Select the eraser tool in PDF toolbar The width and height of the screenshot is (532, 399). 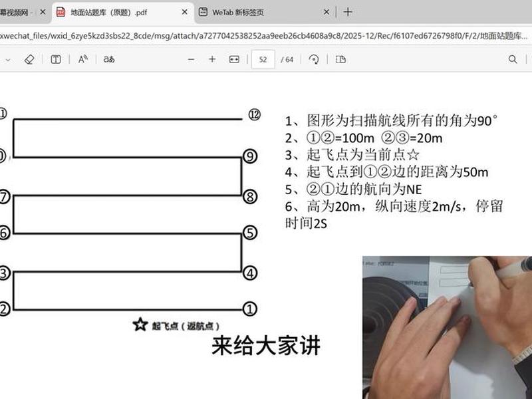click(29, 59)
